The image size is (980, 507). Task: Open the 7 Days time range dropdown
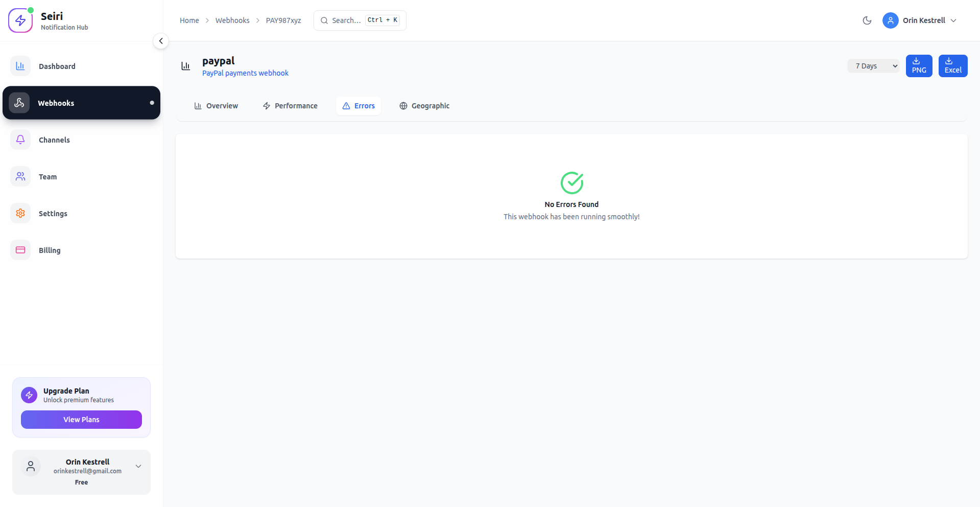pyautogui.click(x=873, y=66)
